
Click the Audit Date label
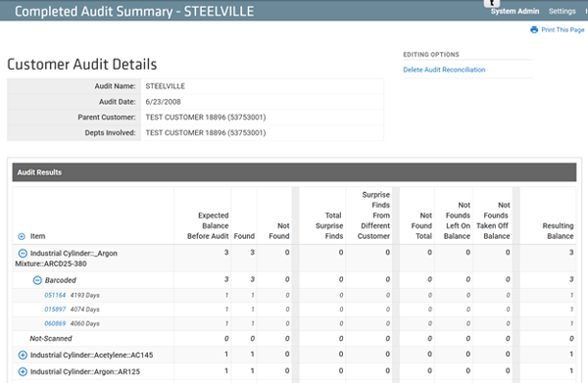click(x=118, y=102)
